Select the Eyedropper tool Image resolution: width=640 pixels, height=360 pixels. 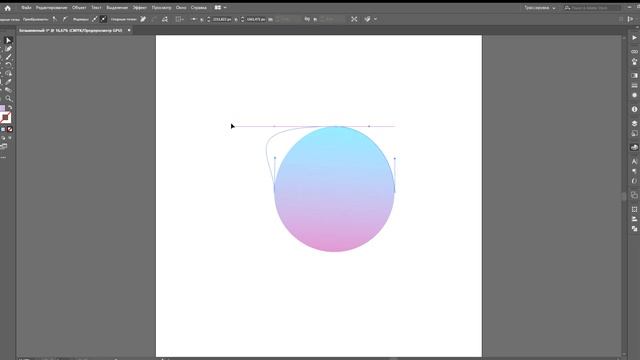(x=8, y=82)
